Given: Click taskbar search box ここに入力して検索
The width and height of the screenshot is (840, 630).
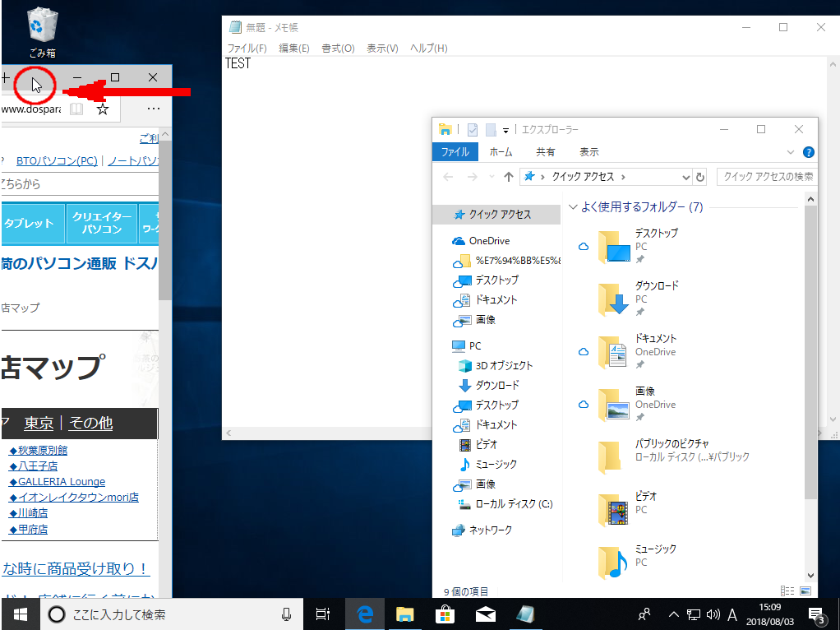Looking at the screenshot, I should click(x=172, y=614).
